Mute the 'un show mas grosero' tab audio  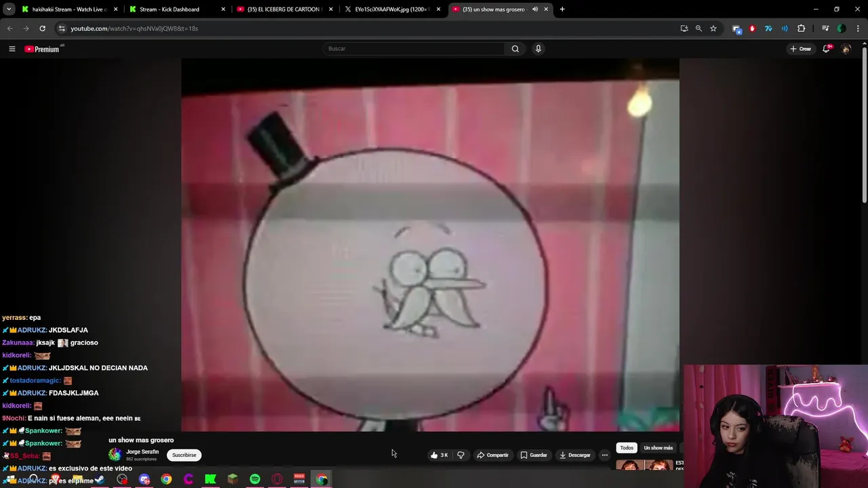pos(535,9)
